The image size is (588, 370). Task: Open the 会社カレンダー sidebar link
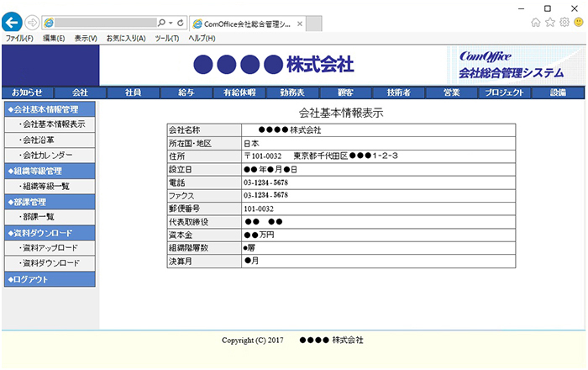(x=48, y=156)
